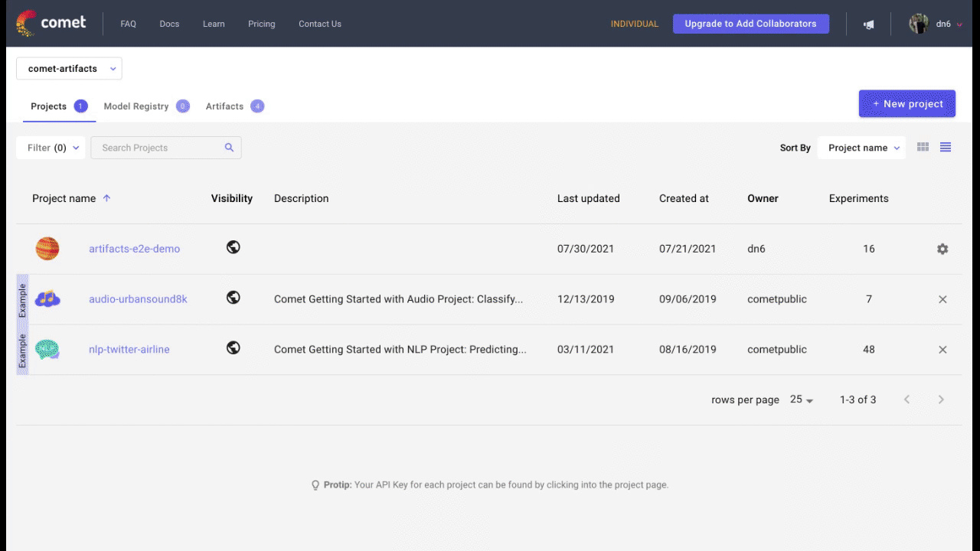Image resolution: width=980 pixels, height=551 pixels.
Task: Switch to grid view layout
Action: [923, 148]
